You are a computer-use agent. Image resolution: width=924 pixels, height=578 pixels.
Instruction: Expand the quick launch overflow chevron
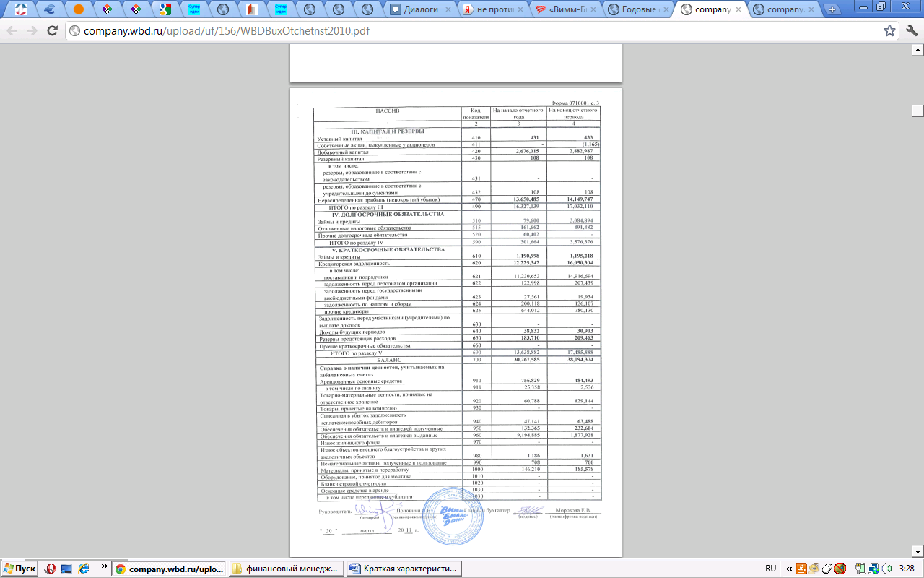[x=104, y=566]
